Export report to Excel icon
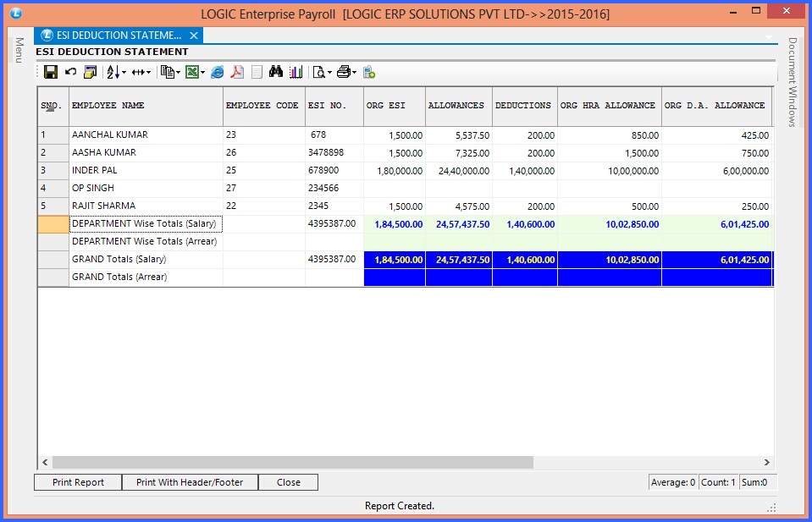The height and width of the screenshot is (522, 812). coord(192,72)
